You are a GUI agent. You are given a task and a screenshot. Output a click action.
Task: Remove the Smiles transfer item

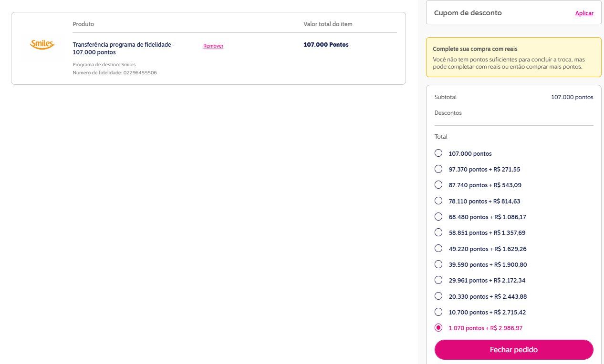pyautogui.click(x=213, y=46)
